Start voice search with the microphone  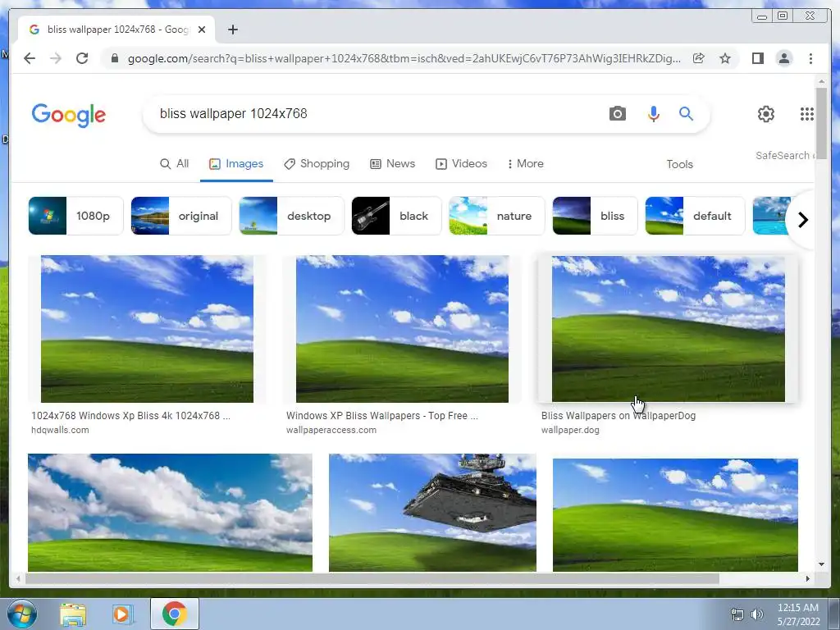[653, 113]
